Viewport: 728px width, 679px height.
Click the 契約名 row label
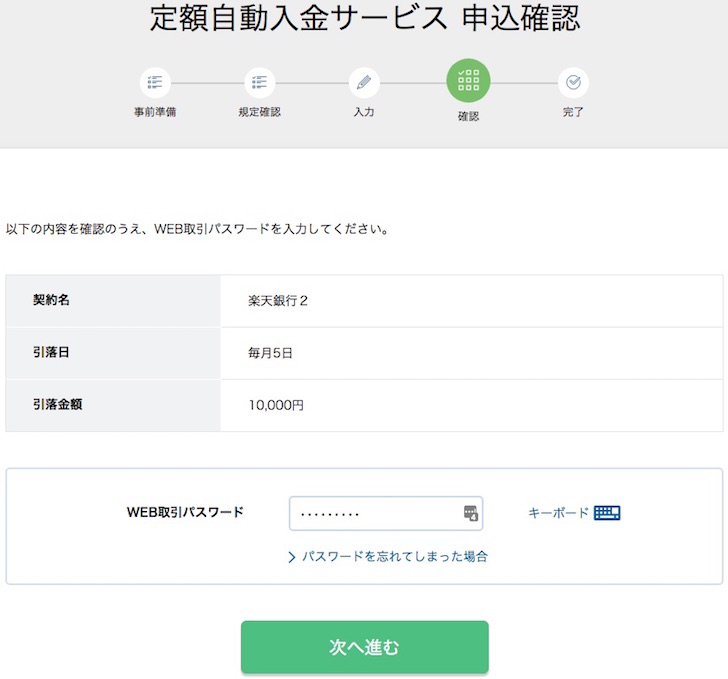(x=51, y=300)
